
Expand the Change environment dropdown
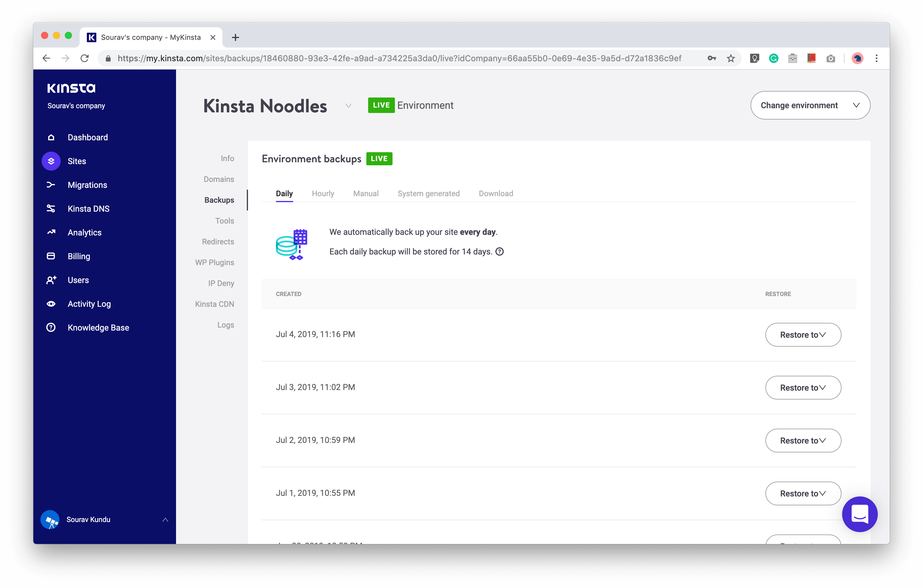(x=810, y=105)
